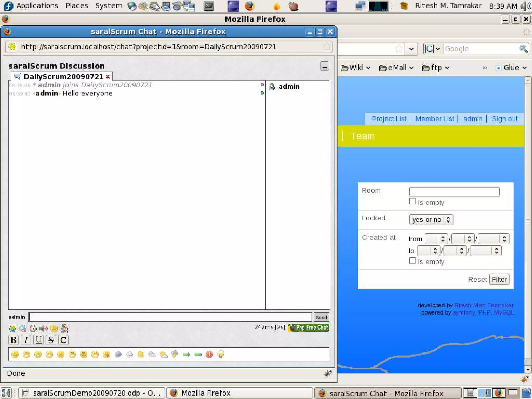Image resolution: width=532 pixels, height=399 pixels.
Task: Toggle underline text formatting
Action: click(38, 340)
